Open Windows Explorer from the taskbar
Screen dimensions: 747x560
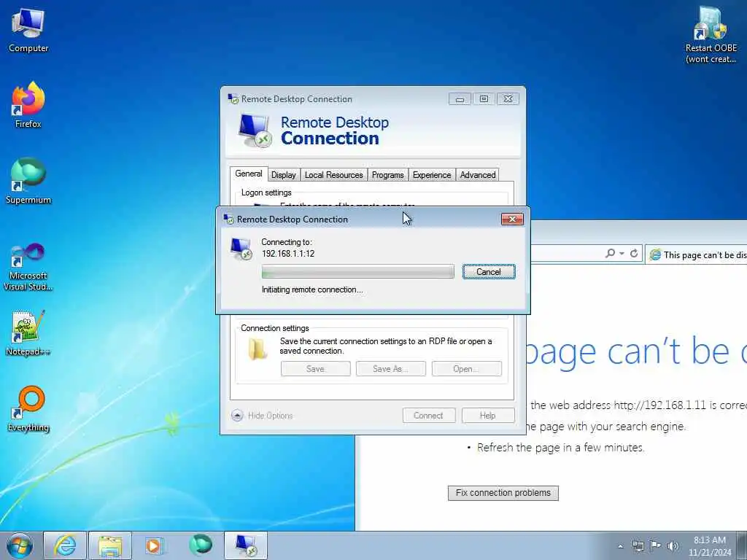point(110,545)
